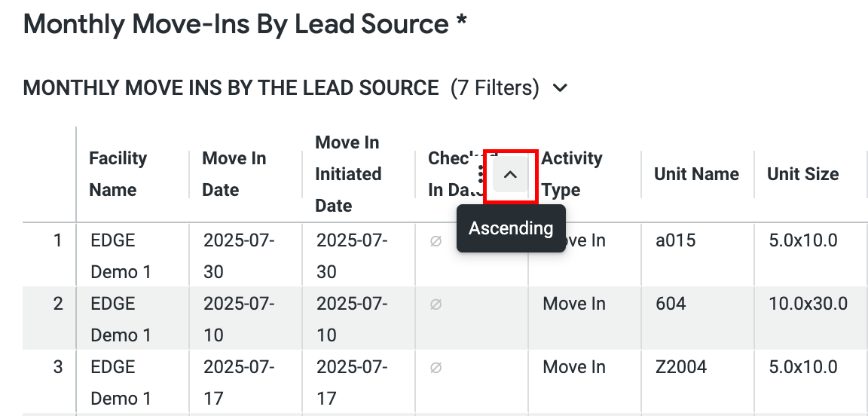
Task: Click the Unit Name column header
Action: (x=696, y=174)
